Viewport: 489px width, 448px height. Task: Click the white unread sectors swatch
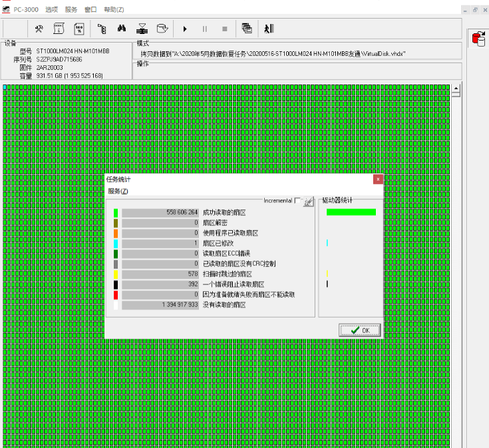[116, 305]
